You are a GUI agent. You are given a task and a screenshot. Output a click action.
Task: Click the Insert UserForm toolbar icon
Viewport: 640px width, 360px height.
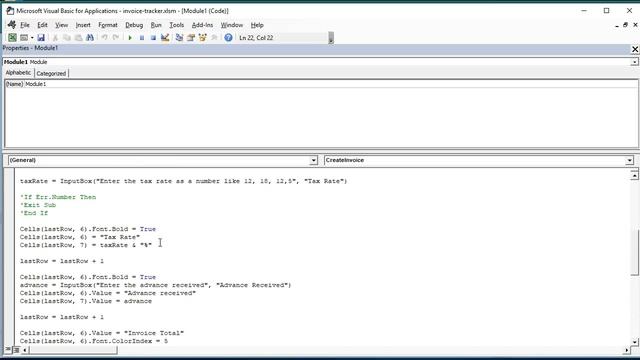tap(24, 38)
